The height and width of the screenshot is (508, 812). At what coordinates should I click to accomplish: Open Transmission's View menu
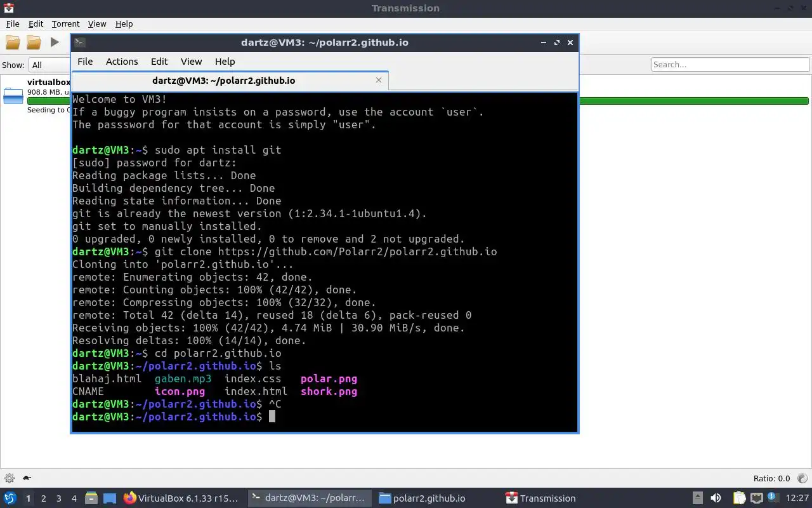pyautogui.click(x=96, y=23)
